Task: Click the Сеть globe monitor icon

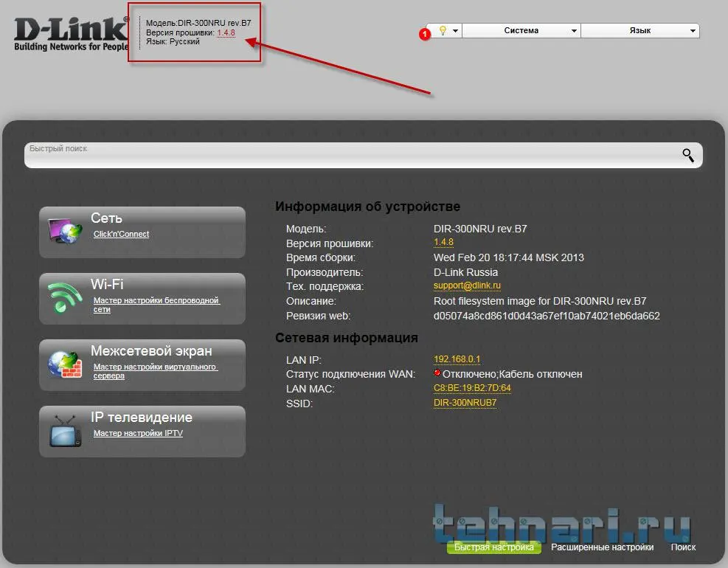Action: click(x=65, y=231)
